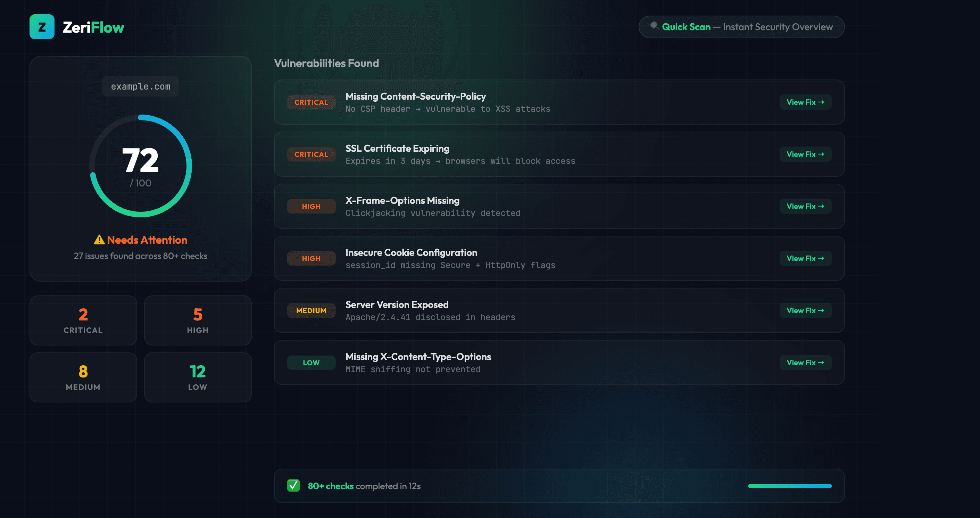This screenshot has height=518, width=980.
Task: Select the HIGH badge on X-Frame-Options Missing
Action: (x=311, y=206)
